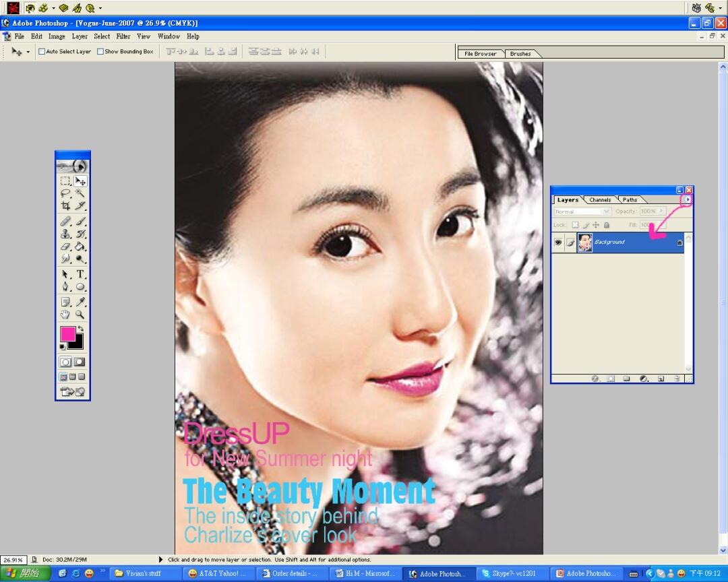Screen dimensions: 728x582
Task: Select the Type tool
Action: pos(80,274)
